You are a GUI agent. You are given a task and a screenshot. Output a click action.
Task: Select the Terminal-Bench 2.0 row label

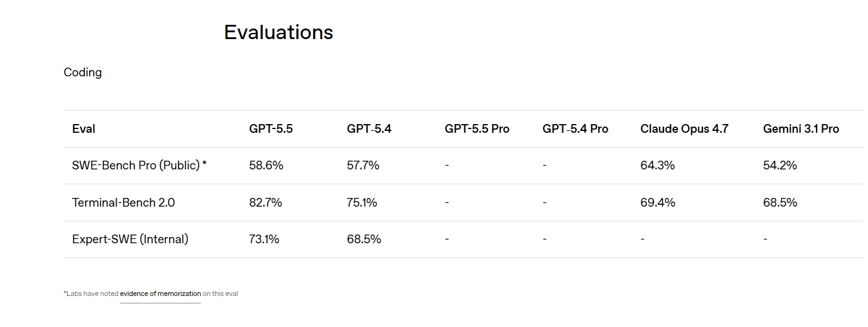(x=123, y=202)
